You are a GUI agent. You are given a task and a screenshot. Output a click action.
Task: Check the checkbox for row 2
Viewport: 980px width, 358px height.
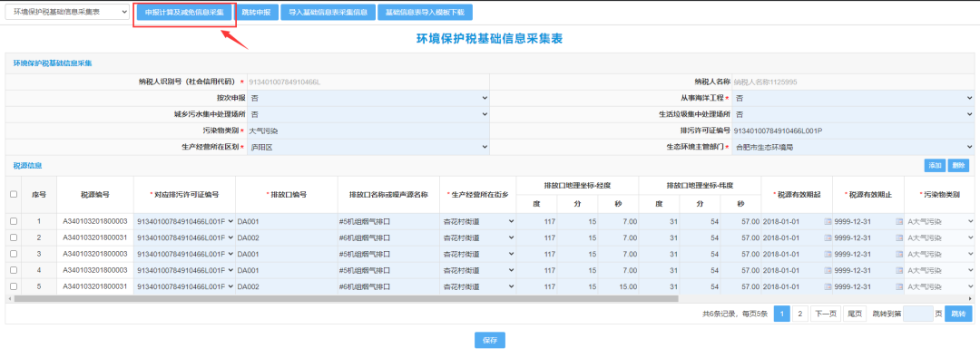[x=14, y=238]
